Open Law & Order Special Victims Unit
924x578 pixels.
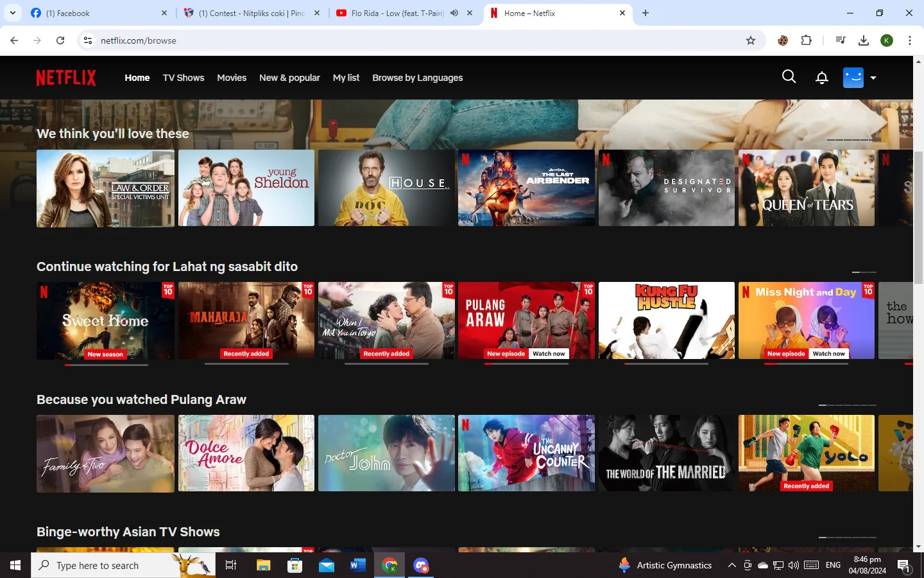[105, 188]
